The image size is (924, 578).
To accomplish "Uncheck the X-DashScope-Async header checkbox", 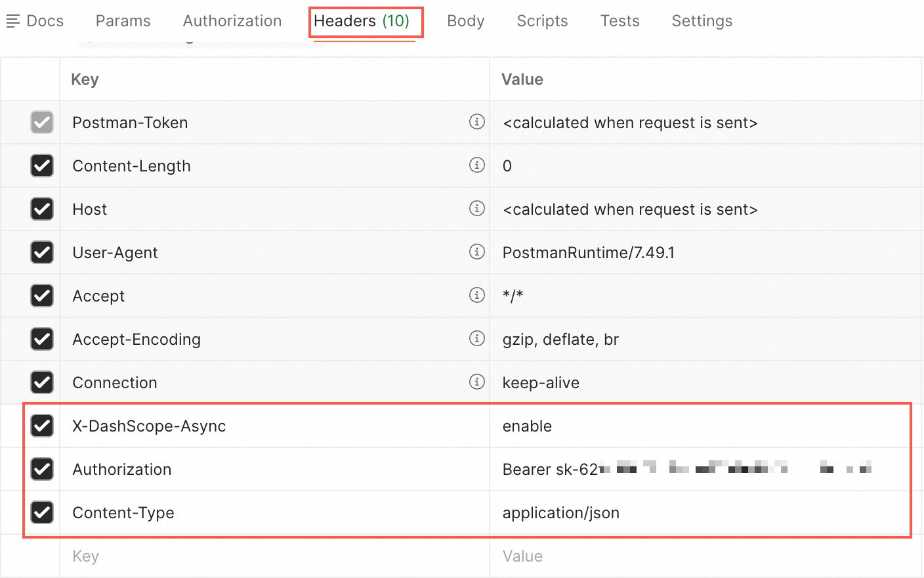I will [42, 426].
